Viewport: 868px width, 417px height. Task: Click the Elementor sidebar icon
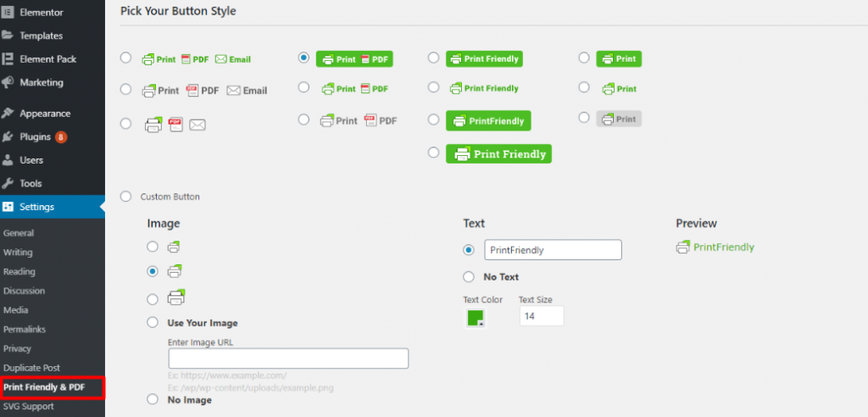click(8, 13)
